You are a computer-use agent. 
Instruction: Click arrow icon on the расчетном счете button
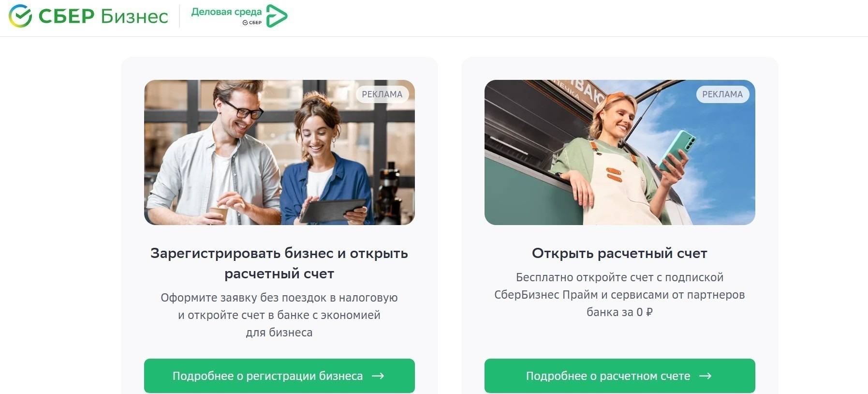click(705, 376)
